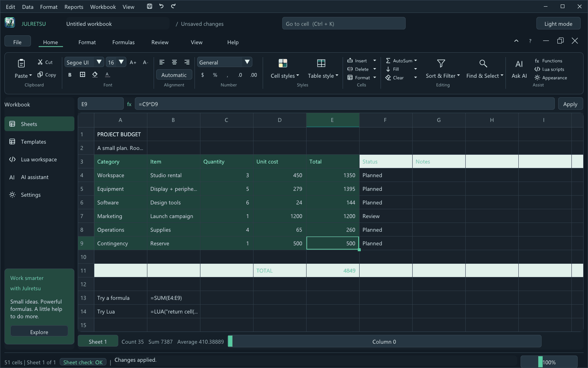Align text left
The image size is (588, 368).
pyautogui.click(x=162, y=62)
